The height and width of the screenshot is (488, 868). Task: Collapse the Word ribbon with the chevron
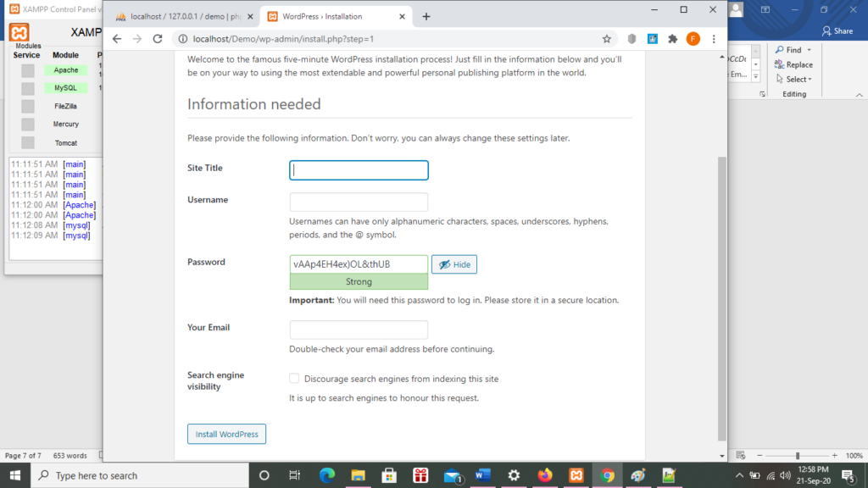pyautogui.click(x=860, y=95)
